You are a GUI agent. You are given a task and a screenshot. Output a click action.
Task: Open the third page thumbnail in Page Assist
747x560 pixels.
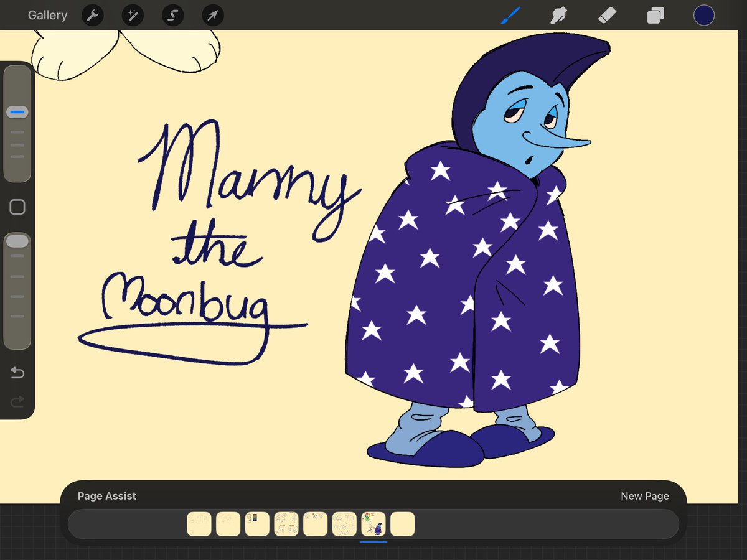click(257, 524)
